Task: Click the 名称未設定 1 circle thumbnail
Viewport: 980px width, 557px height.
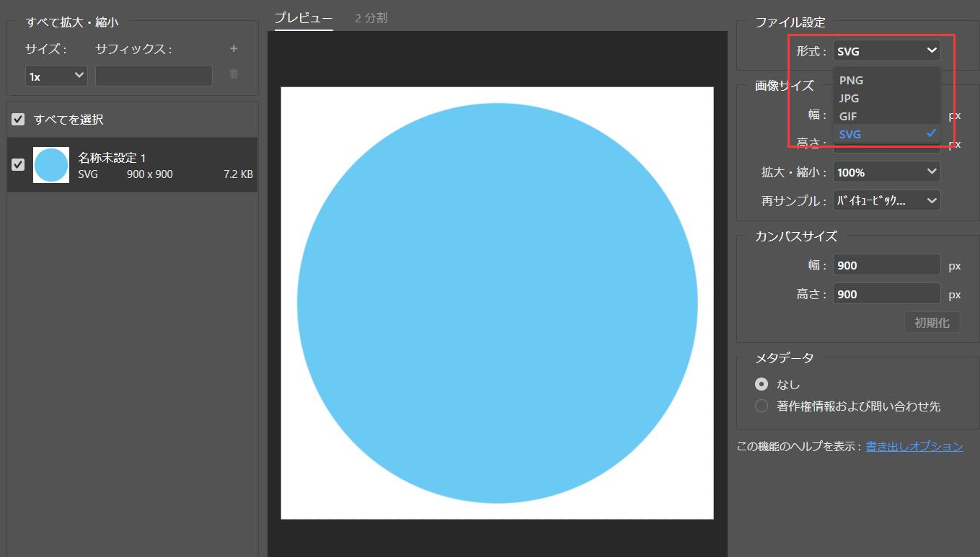Action: point(51,165)
